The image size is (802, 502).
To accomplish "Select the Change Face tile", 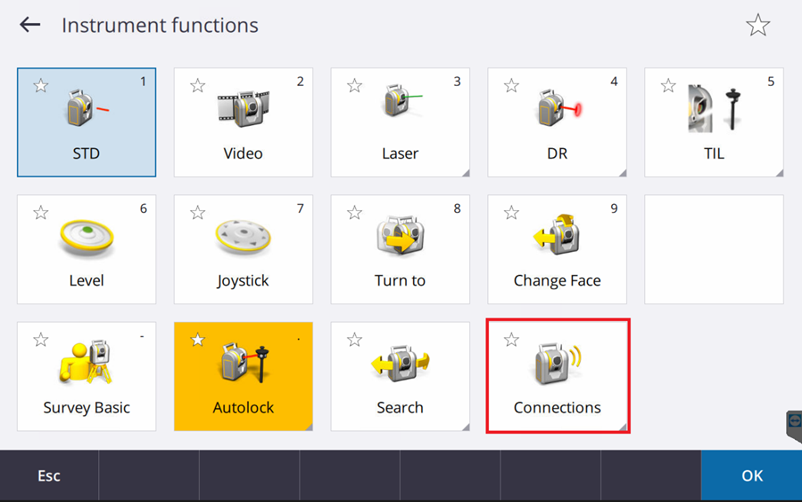I will (x=557, y=249).
